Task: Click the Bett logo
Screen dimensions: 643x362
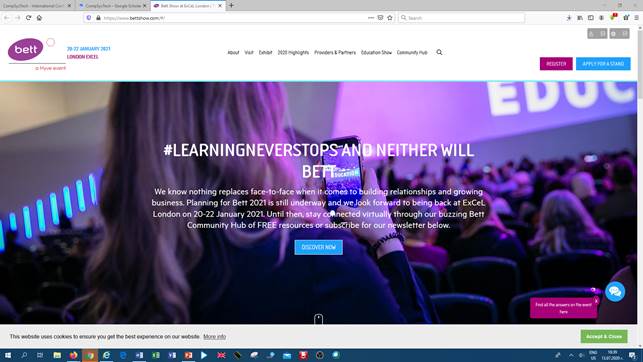Action: (25, 50)
